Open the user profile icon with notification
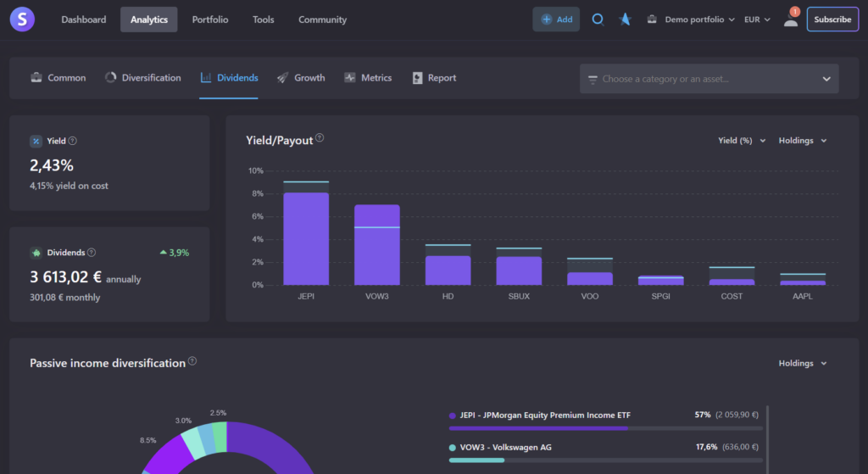The image size is (868, 474). click(x=790, y=20)
